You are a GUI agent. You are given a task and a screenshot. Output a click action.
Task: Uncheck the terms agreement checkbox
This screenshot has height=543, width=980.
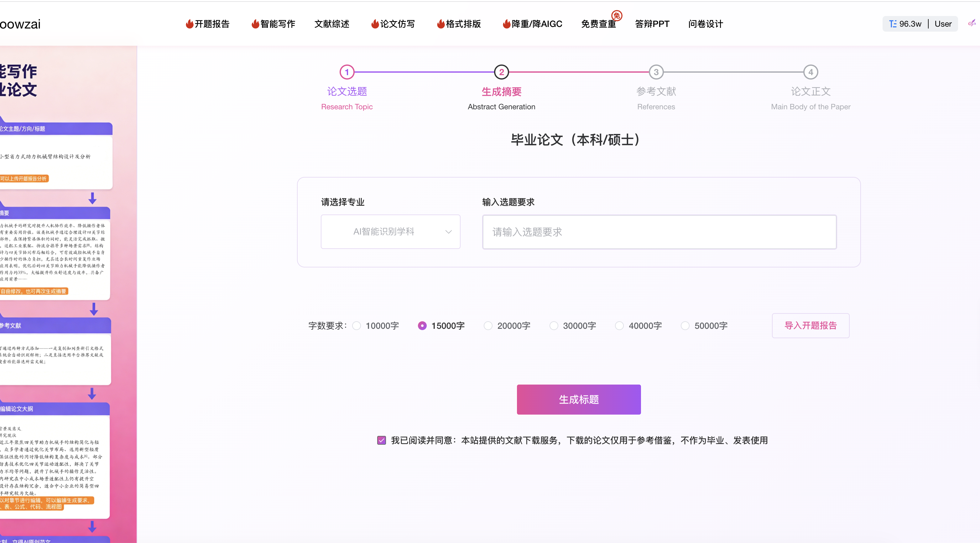coord(381,440)
